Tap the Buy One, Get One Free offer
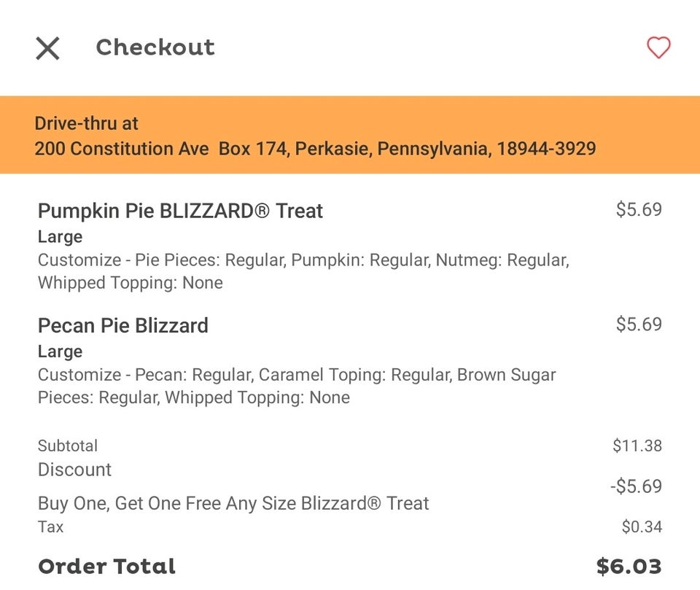The height and width of the screenshot is (590, 700). pos(233,503)
